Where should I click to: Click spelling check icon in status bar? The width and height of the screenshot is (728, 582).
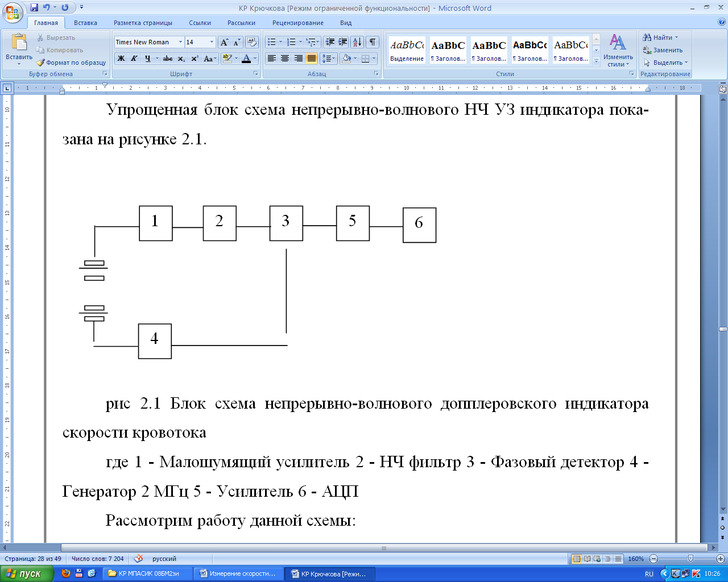(138, 559)
